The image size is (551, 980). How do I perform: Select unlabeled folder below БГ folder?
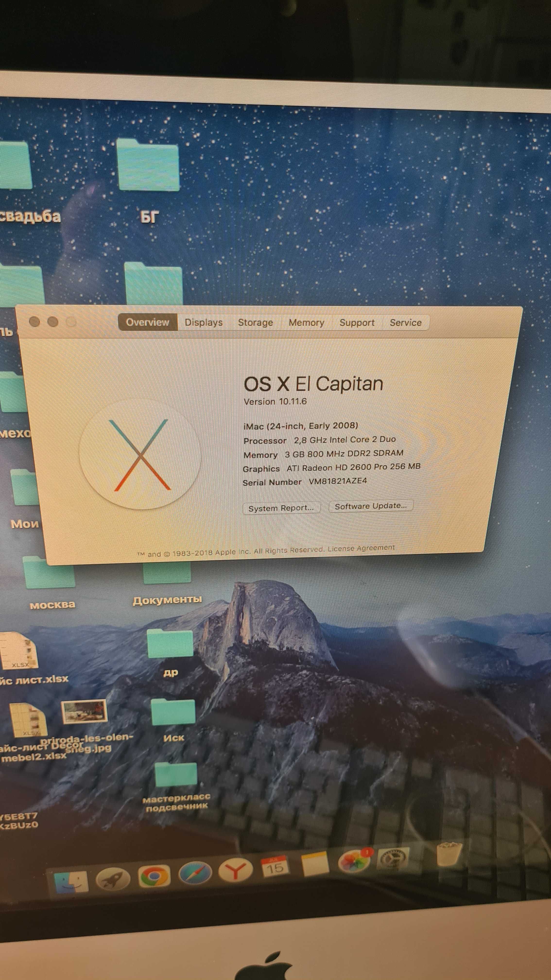click(x=154, y=283)
